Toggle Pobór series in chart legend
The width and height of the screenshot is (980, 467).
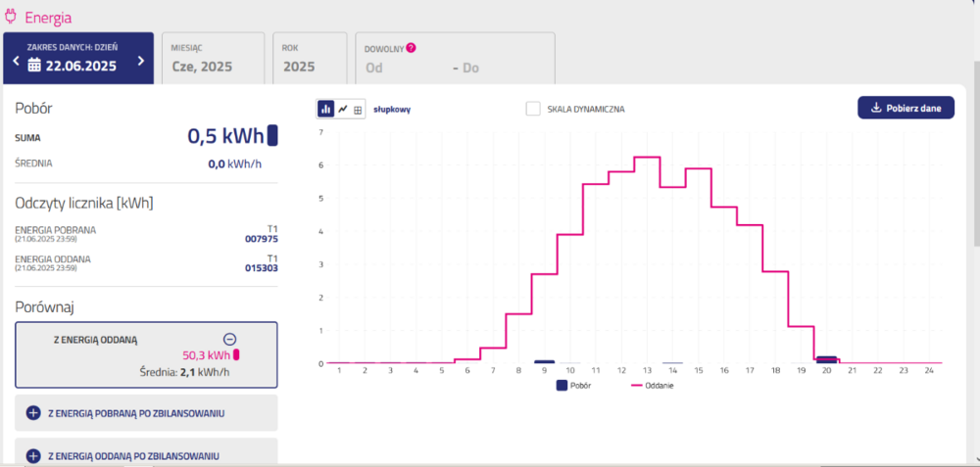pyautogui.click(x=573, y=386)
